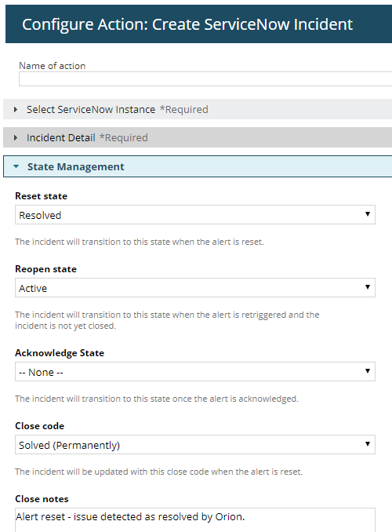Click the Acknowledge State label

pos(60,353)
